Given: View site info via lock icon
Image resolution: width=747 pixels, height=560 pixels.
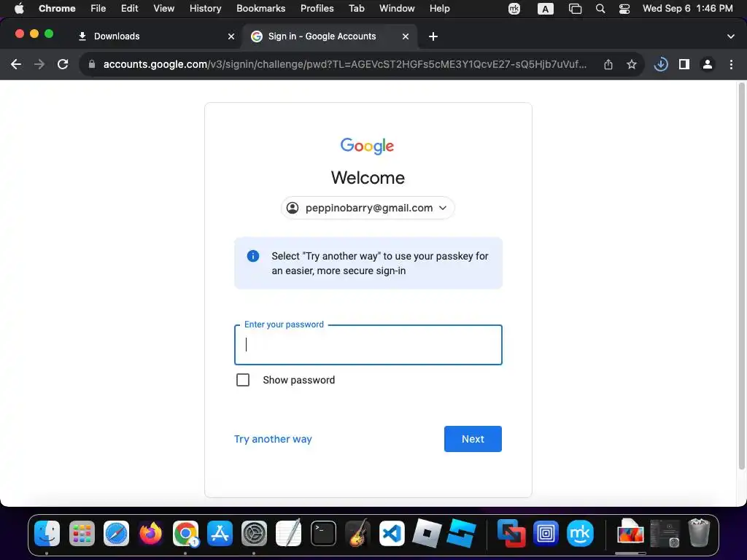Looking at the screenshot, I should tap(92, 64).
